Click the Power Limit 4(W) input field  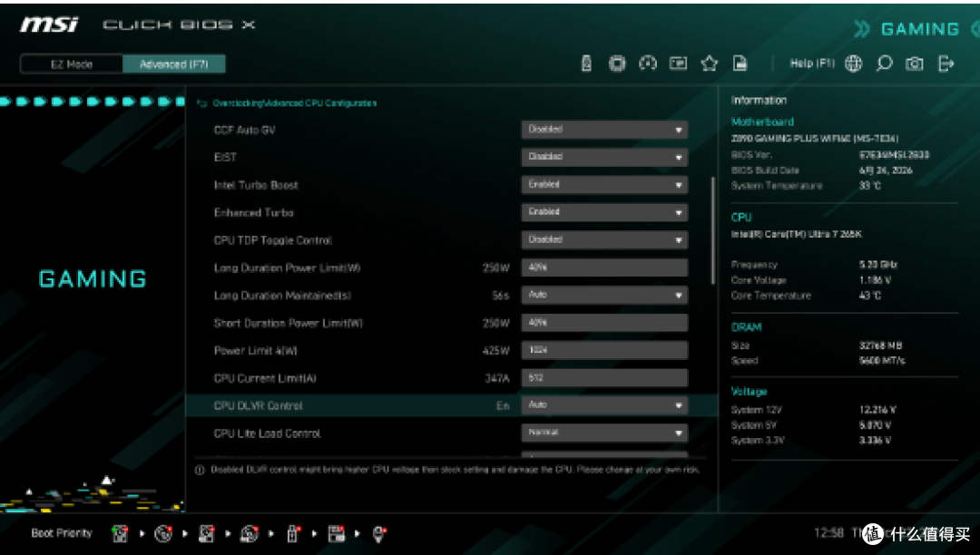pyautogui.click(x=604, y=350)
